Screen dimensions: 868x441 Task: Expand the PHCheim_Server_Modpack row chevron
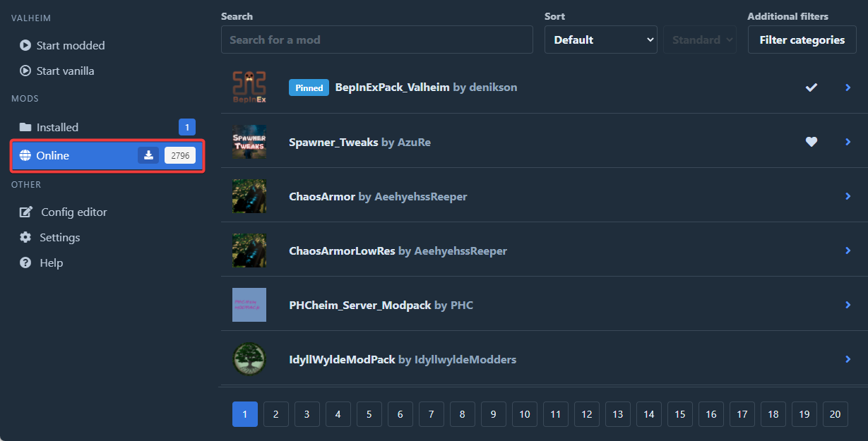[848, 305]
